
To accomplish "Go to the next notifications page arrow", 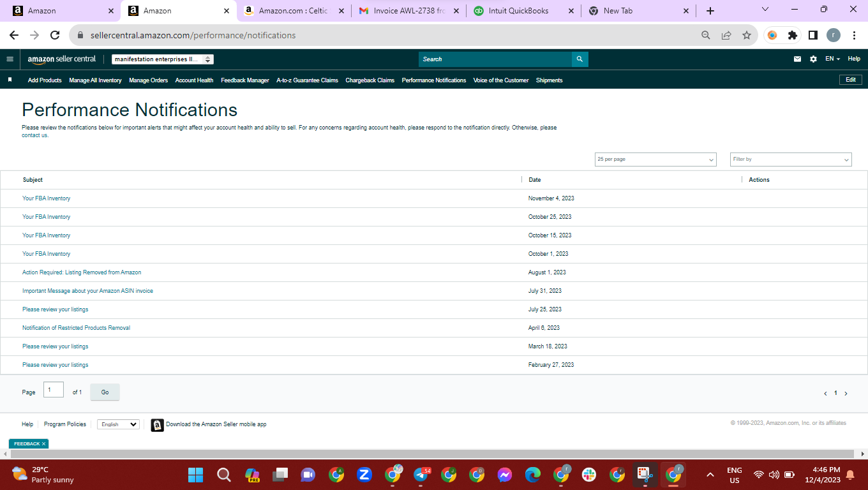I will pos(846,394).
